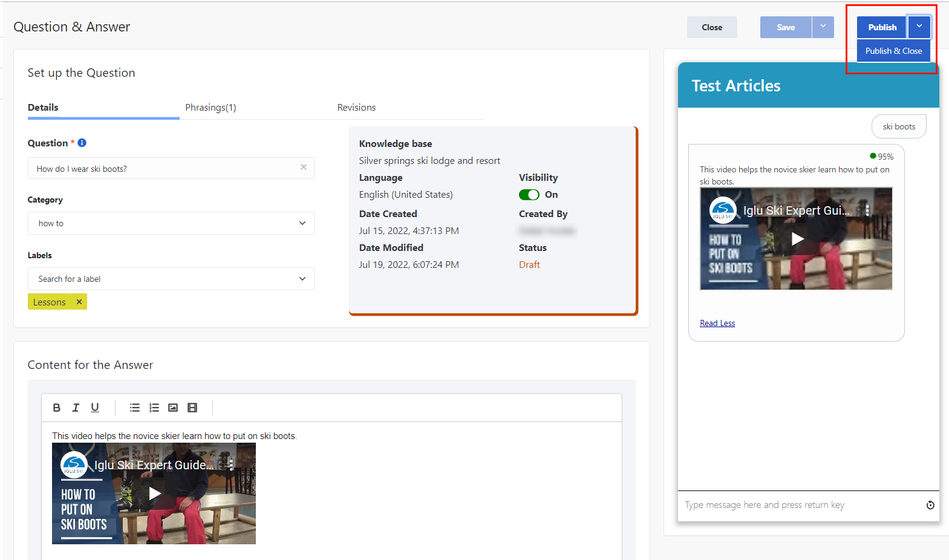Switch to the Phrasings(1) tab

coord(210,108)
